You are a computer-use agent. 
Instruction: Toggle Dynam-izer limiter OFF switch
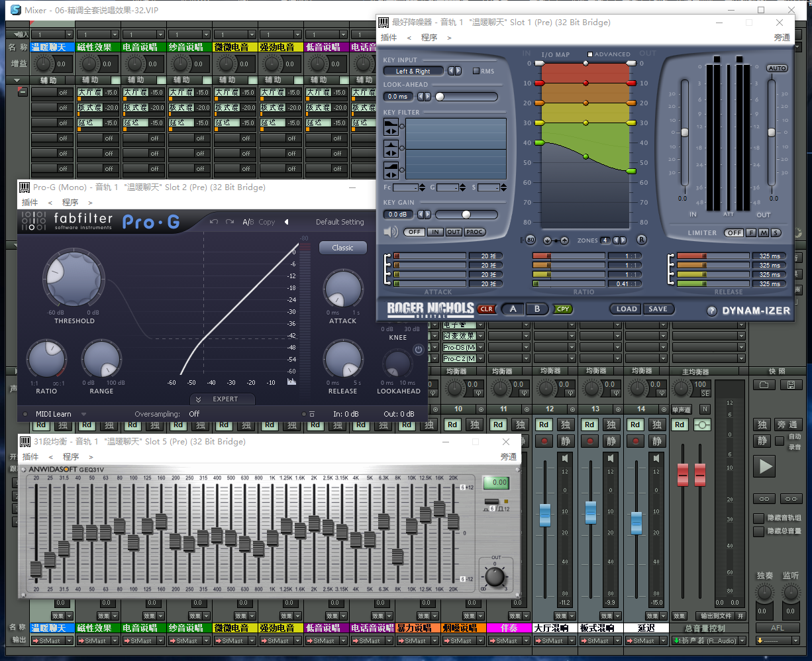click(x=735, y=232)
